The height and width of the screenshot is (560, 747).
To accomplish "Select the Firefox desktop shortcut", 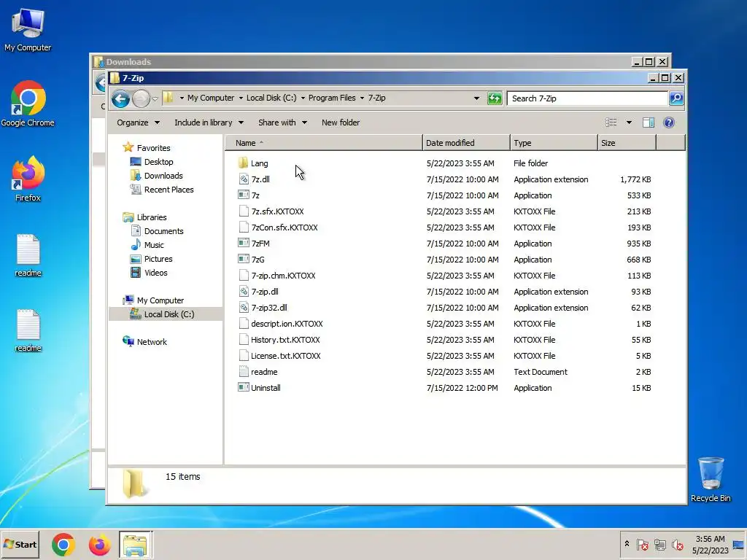I will [x=28, y=179].
